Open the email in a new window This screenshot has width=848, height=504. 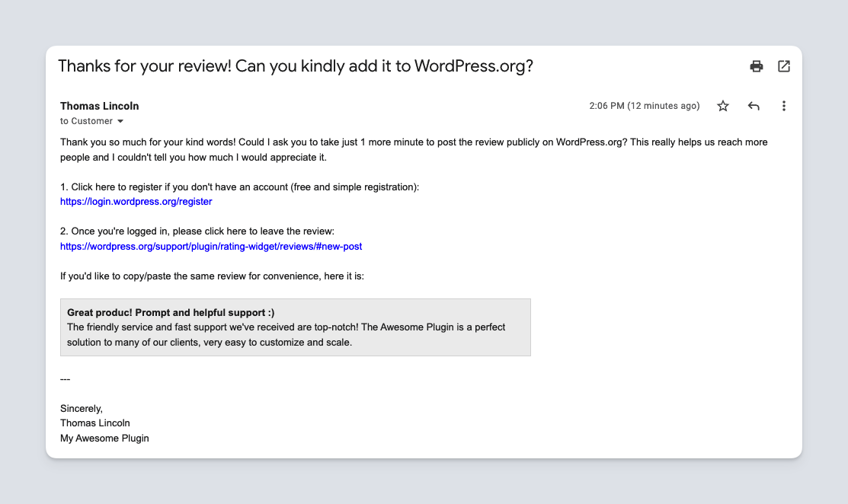pos(783,66)
